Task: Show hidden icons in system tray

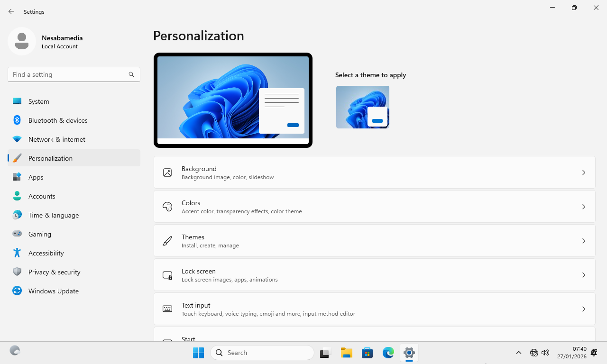Action: pos(519,353)
